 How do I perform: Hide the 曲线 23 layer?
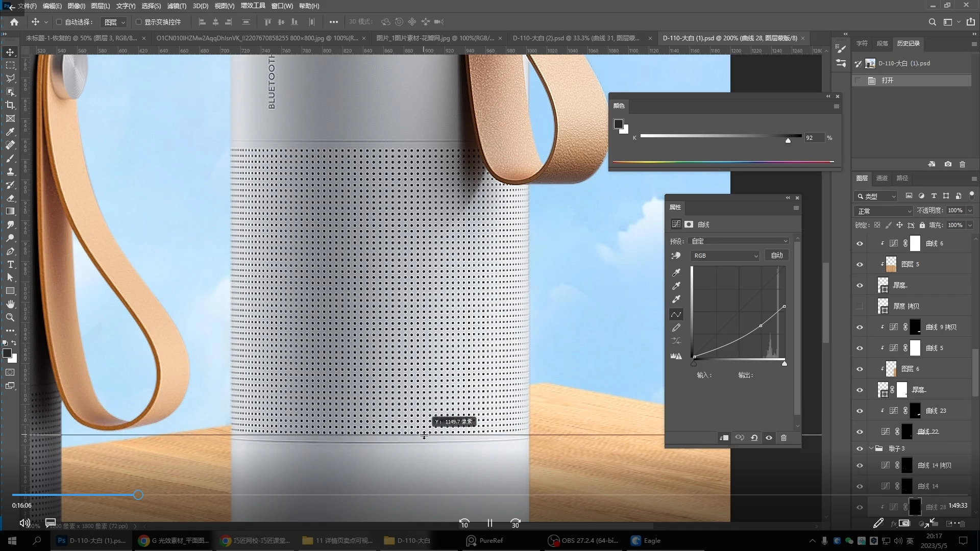click(860, 411)
